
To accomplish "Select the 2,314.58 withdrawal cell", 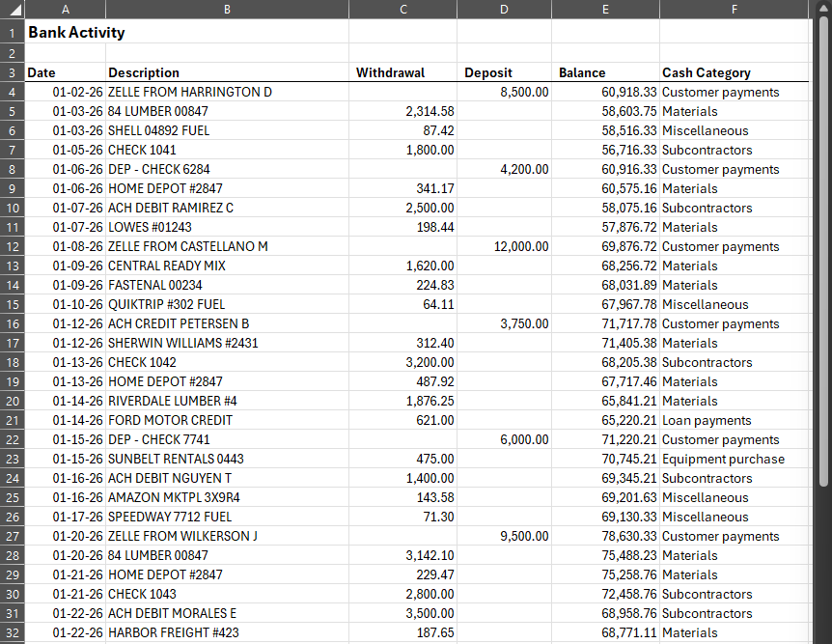I will [x=402, y=111].
